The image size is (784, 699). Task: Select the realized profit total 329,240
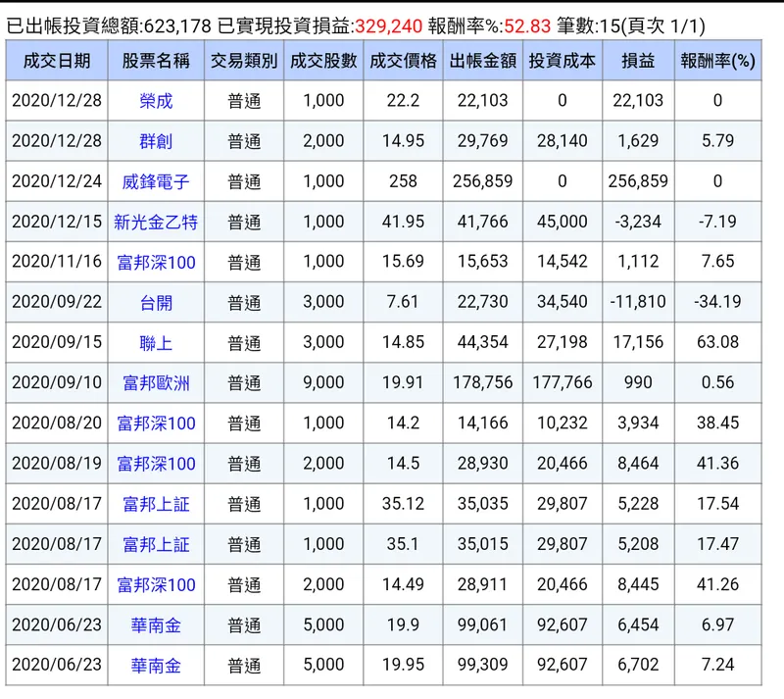tap(388, 25)
